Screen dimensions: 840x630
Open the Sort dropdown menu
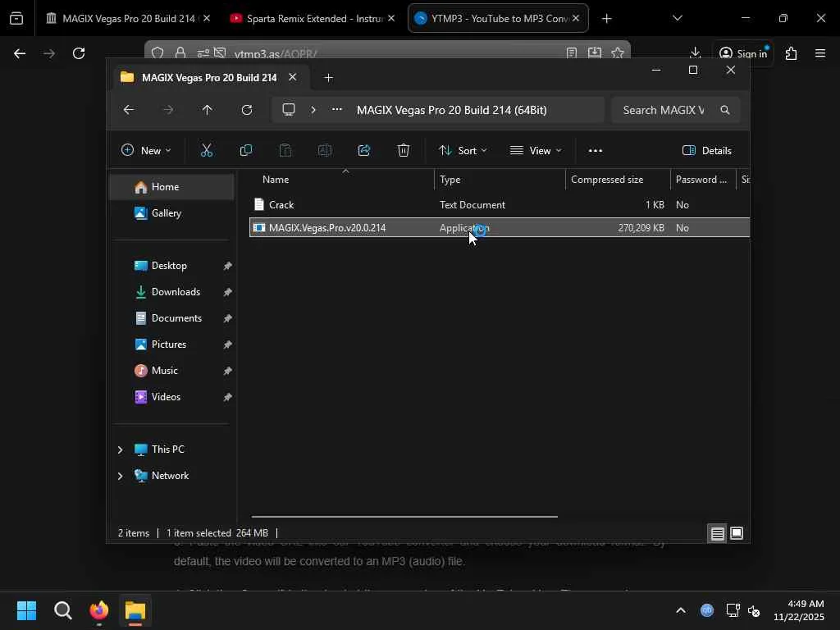click(463, 151)
